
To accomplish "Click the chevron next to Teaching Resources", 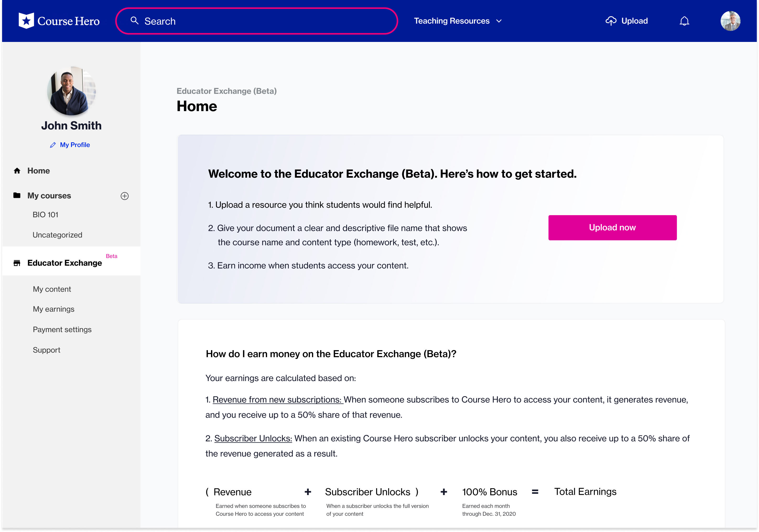I will [499, 21].
